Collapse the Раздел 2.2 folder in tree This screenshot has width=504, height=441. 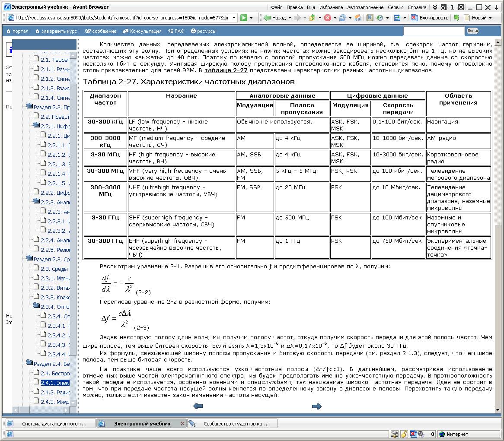[x=29, y=106]
